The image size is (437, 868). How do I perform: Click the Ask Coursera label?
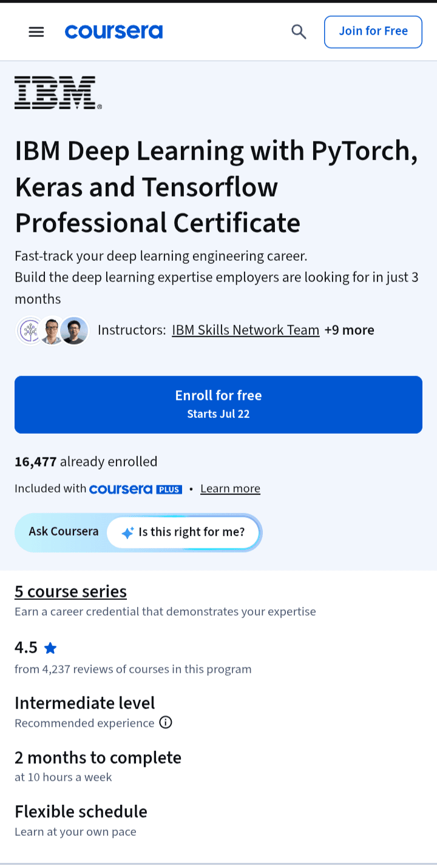pyautogui.click(x=64, y=531)
